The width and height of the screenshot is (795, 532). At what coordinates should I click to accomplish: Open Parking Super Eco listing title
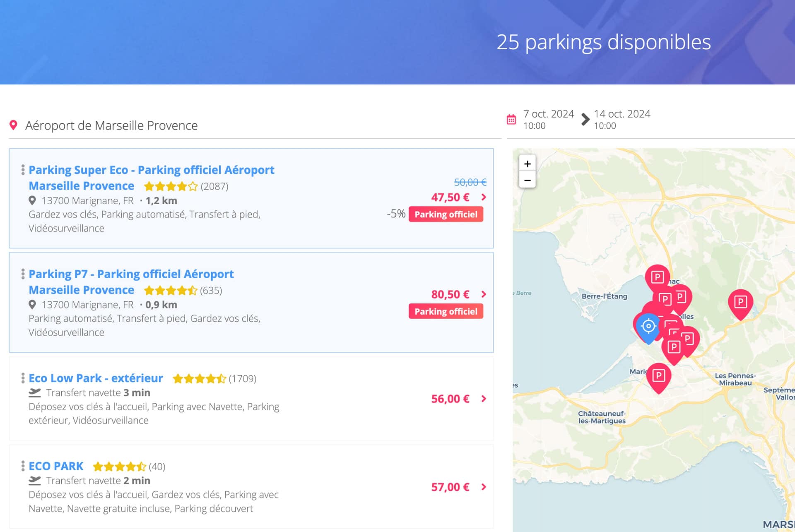(x=151, y=178)
